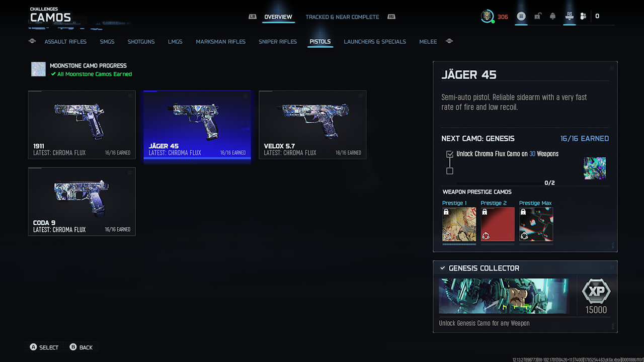Switch to the Overview tab
This screenshot has height=362, width=644.
click(x=278, y=17)
